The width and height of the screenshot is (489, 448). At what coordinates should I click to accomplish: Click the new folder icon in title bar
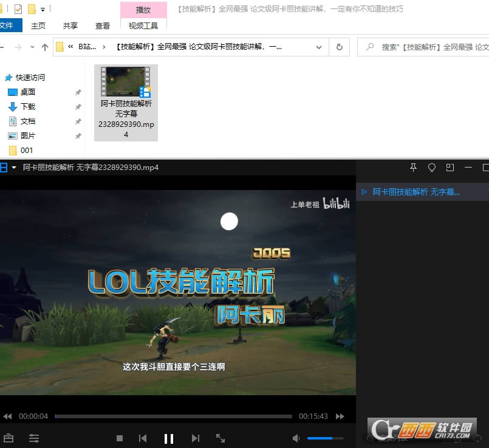[32, 9]
